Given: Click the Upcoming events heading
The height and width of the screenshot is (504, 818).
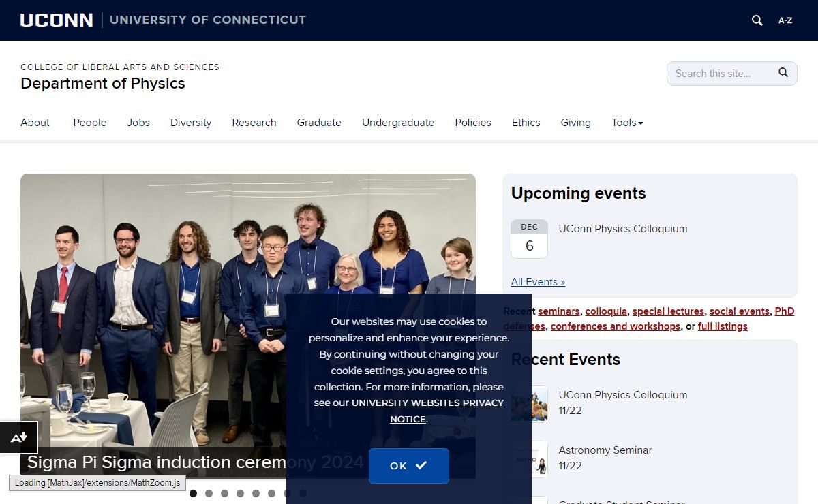Looking at the screenshot, I should tap(579, 193).
